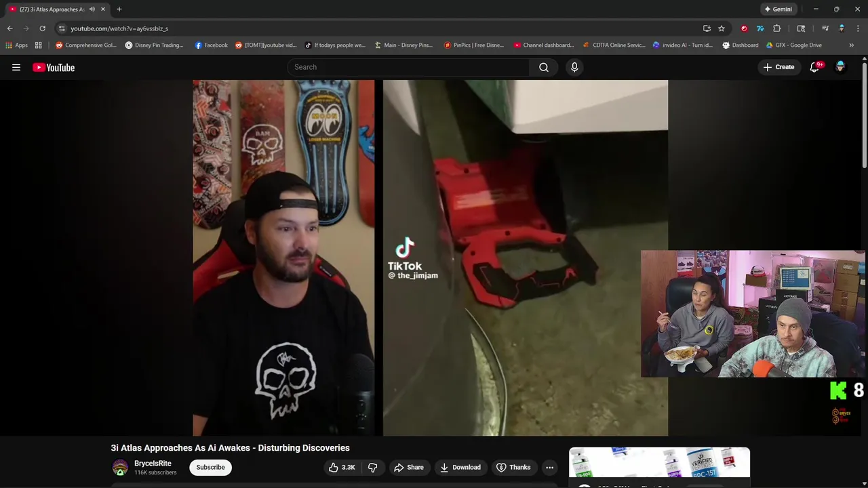This screenshot has height=488, width=868.
Task: Show hidden bookmarks with the double chevron
Action: [851, 45]
